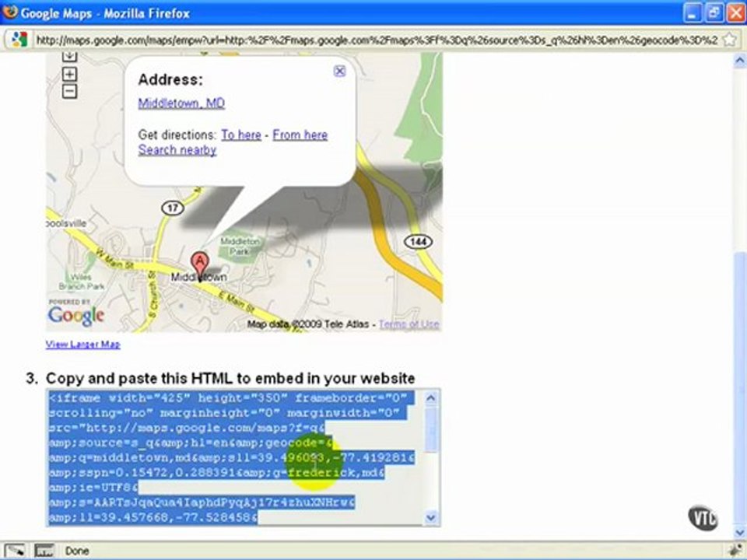747x560 pixels.
Task: Click the To here directions link
Action: 241,135
